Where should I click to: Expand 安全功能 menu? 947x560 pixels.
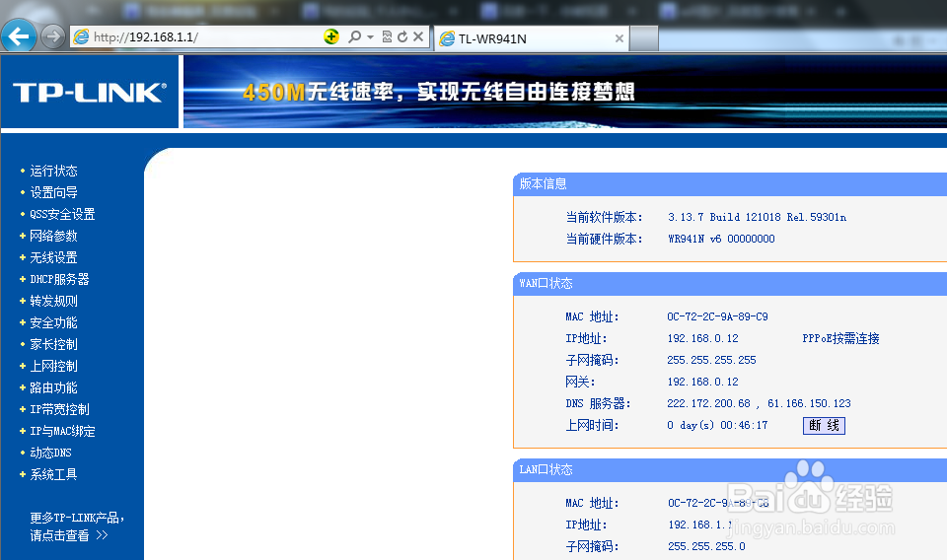click(x=53, y=322)
